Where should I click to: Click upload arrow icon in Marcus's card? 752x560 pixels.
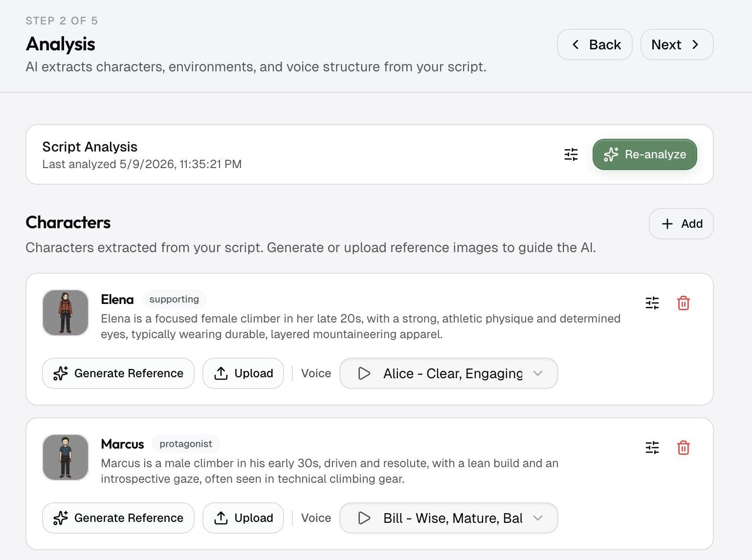coord(221,518)
